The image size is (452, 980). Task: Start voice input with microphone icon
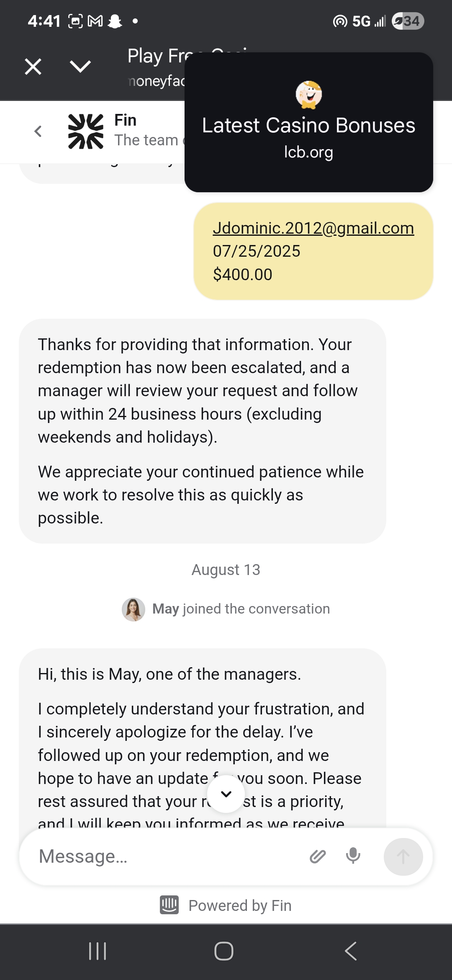353,856
